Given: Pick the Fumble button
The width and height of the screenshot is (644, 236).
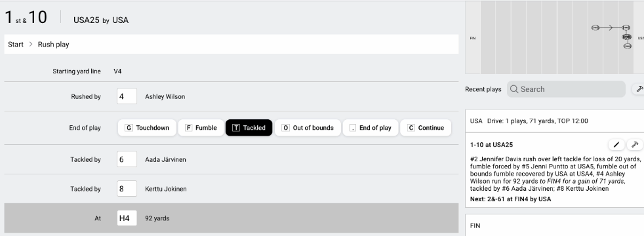Looking at the screenshot, I should (x=201, y=128).
